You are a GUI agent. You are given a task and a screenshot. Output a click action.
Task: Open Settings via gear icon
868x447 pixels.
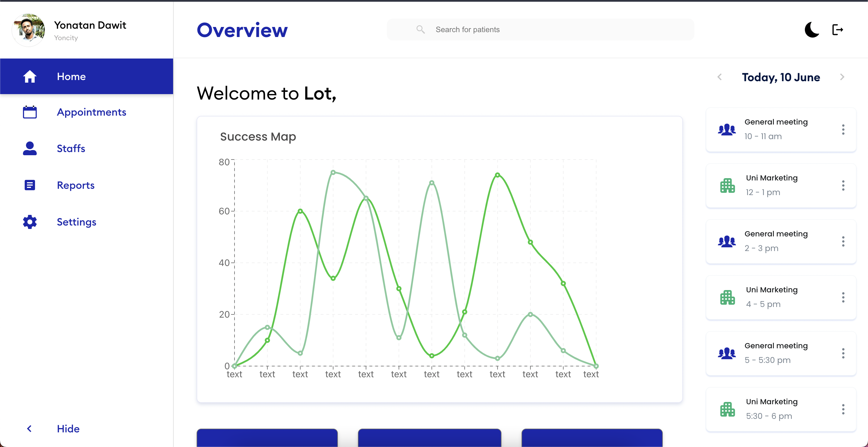click(30, 222)
